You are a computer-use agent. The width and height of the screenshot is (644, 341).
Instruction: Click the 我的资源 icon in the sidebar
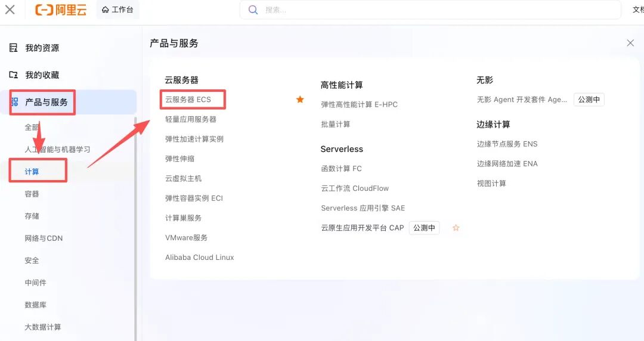[14, 48]
